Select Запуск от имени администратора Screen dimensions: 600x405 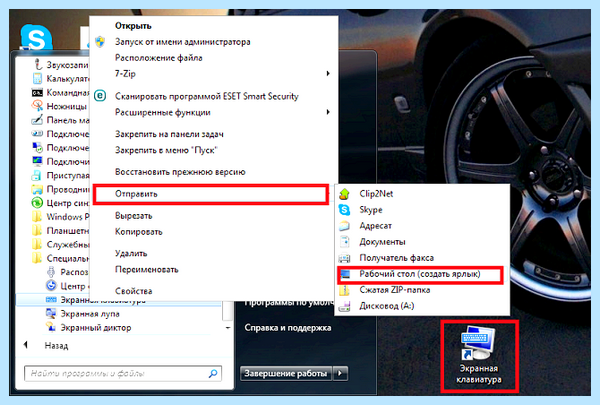183,42
